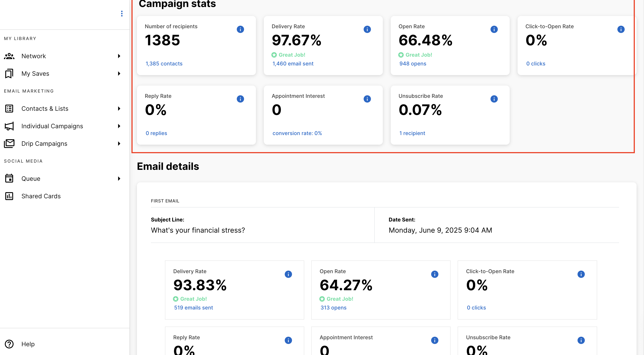Open the 519 emails sent link
The image size is (644, 355).
(194, 308)
